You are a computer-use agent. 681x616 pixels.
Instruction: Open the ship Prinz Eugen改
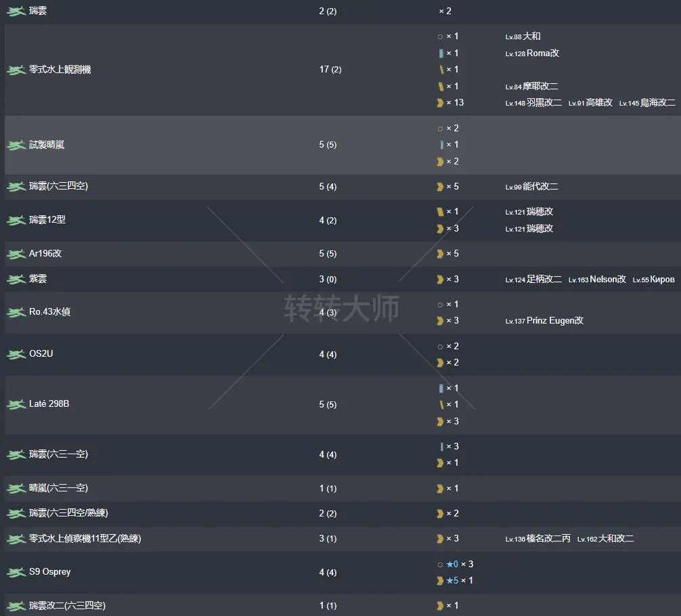coord(554,321)
